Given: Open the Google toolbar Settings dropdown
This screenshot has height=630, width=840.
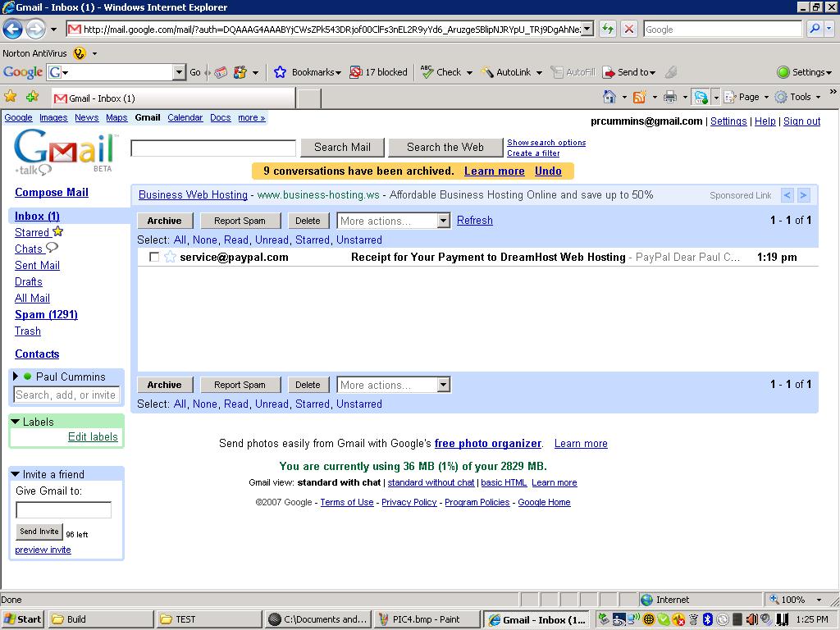Looking at the screenshot, I should (x=805, y=72).
